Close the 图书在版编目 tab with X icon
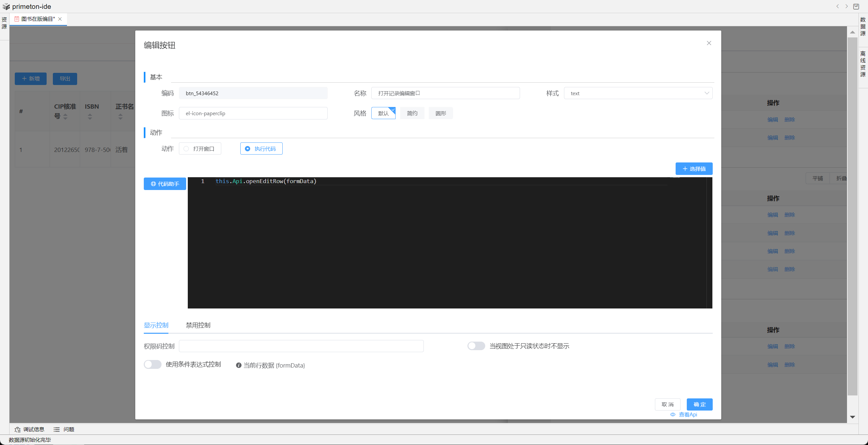The image size is (868, 445). pos(60,19)
